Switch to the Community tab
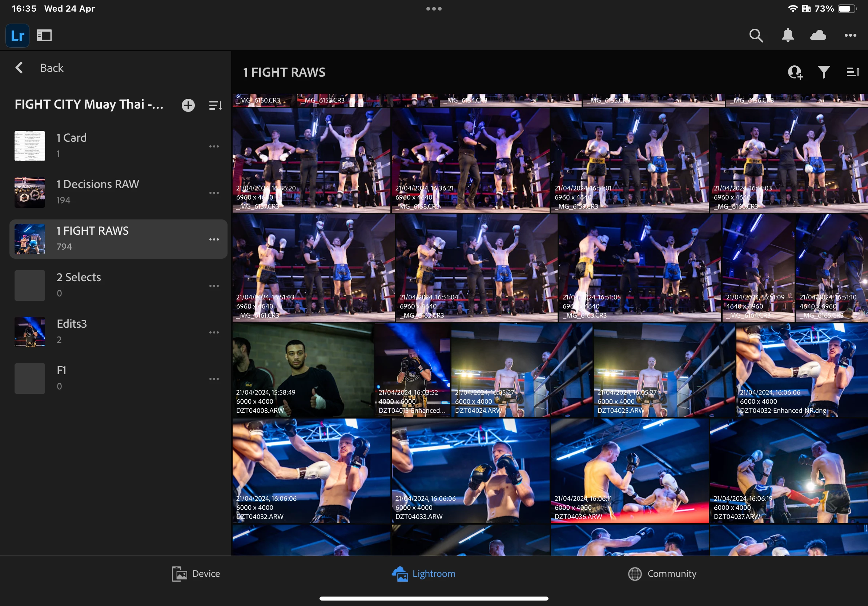This screenshot has height=606, width=868. (662, 574)
